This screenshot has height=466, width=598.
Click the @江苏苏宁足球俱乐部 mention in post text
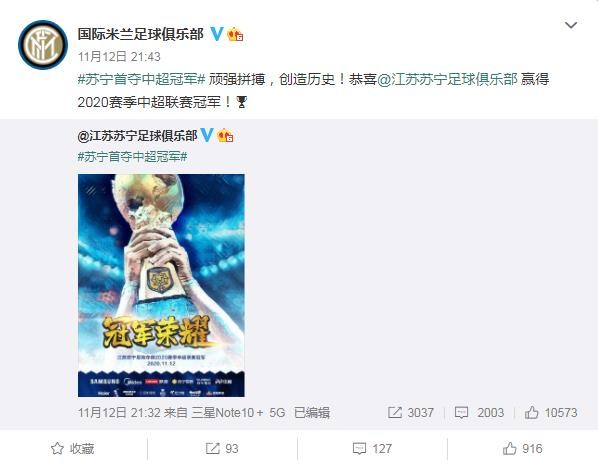click(x=447, y=79)
